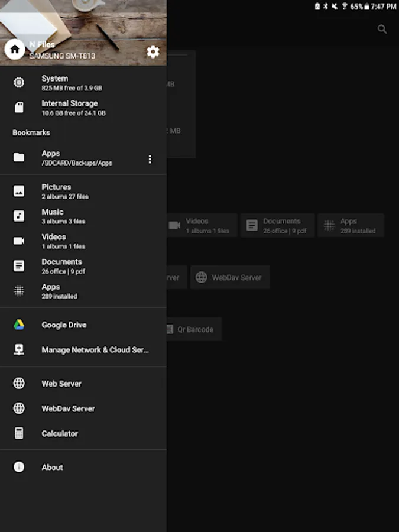The width and height of the screenshot is (399, 532).
Task: Tap the Music note icon
Action: point(19,216)
